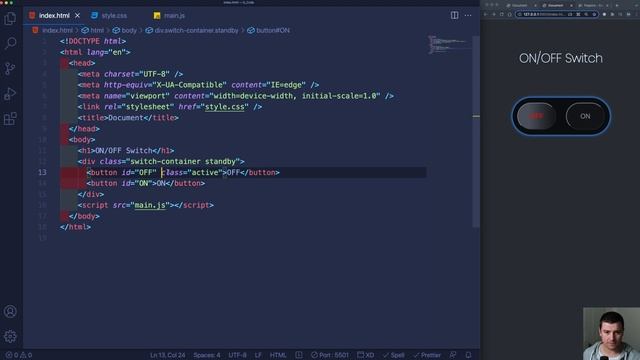Open the Accounts menu icon
The image size is (640, 360).
point(10,311)
